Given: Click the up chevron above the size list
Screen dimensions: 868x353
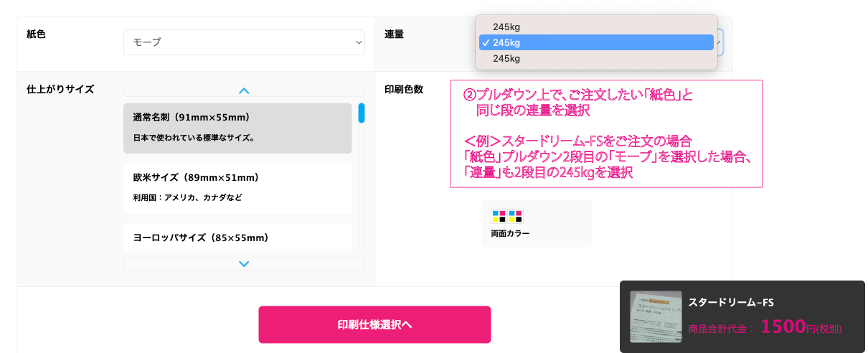Looking at the screenshot, I should pyautogui.click(x=244, y=91).
